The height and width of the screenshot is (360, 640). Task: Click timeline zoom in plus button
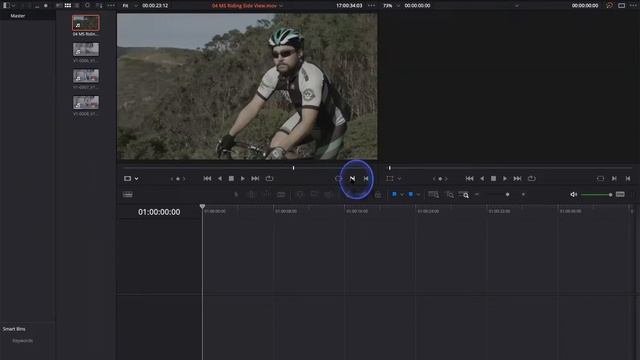(x=523, y=195)
